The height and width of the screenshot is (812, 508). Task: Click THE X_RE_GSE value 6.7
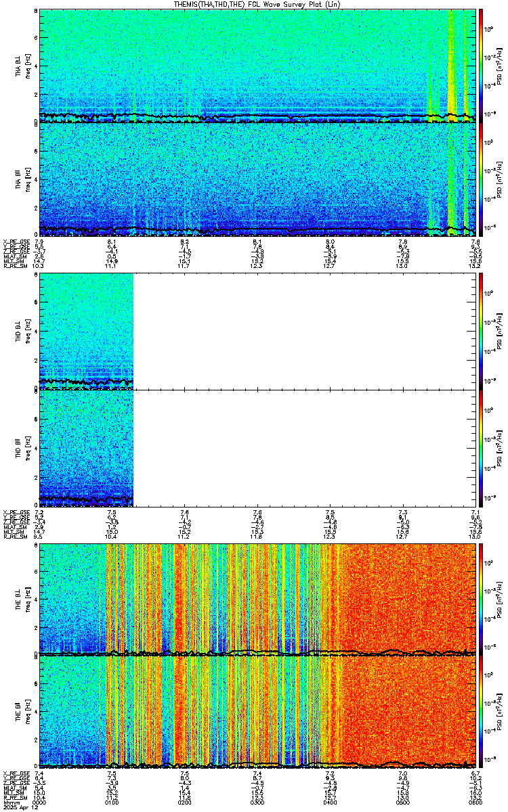[x=475, y=772]
